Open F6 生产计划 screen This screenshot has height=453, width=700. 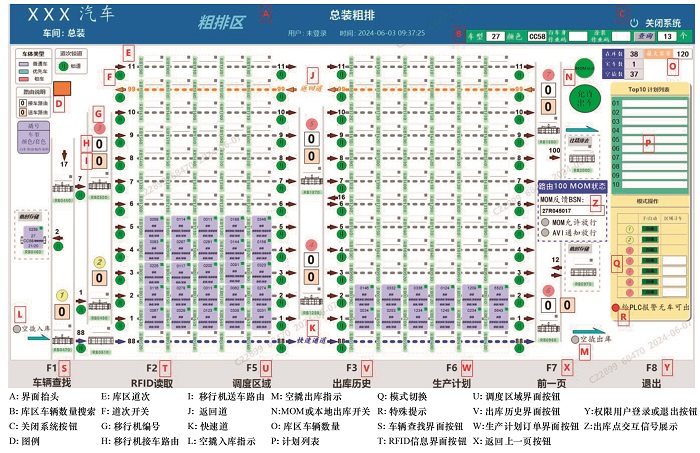coord(452,374)
